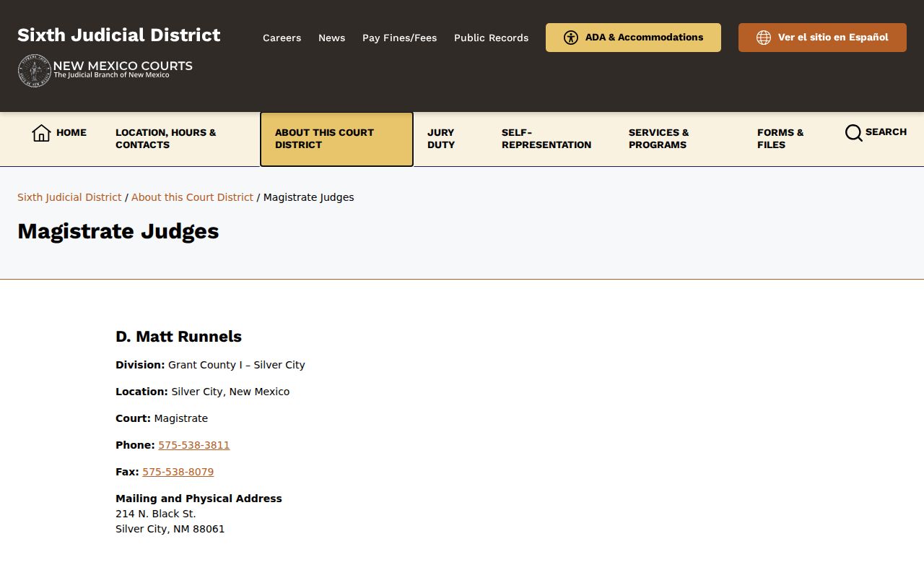Click fax number 575-538-8079
924x578 pixels.
point(178,472)
